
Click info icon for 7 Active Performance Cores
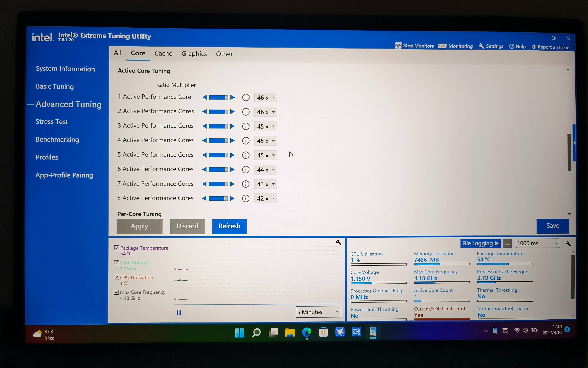(x=246, y=184)
